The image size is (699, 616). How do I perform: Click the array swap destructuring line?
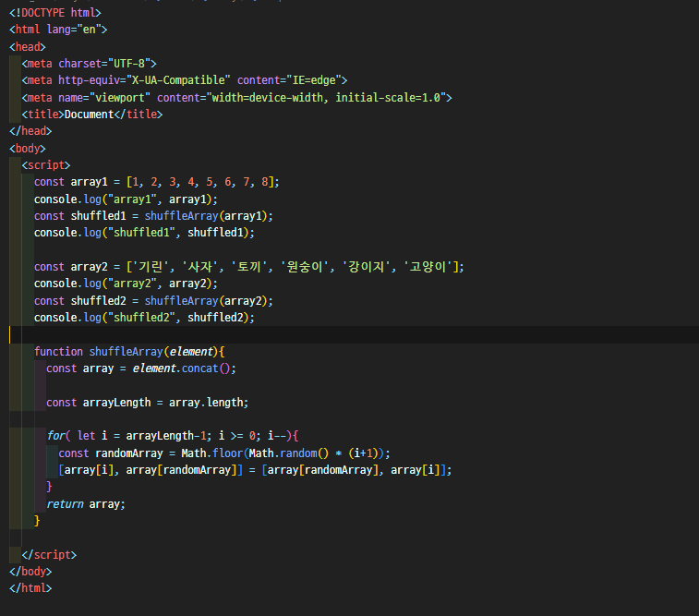pos(256,470)
